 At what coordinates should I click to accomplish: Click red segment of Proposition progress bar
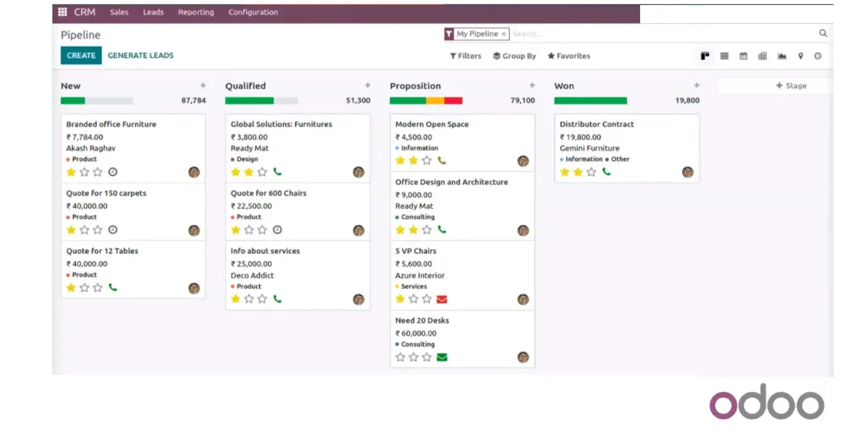point(453,101)
